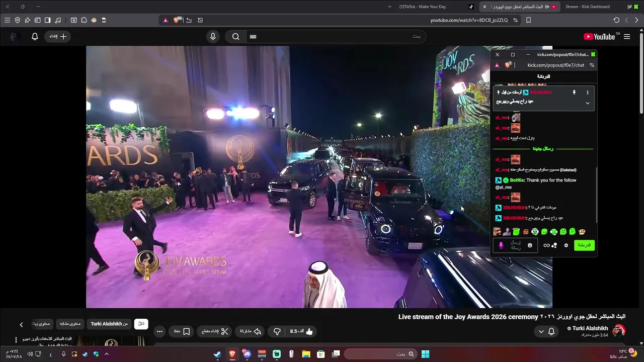
Task: Click the Kick chat message input
Action: 515,245
